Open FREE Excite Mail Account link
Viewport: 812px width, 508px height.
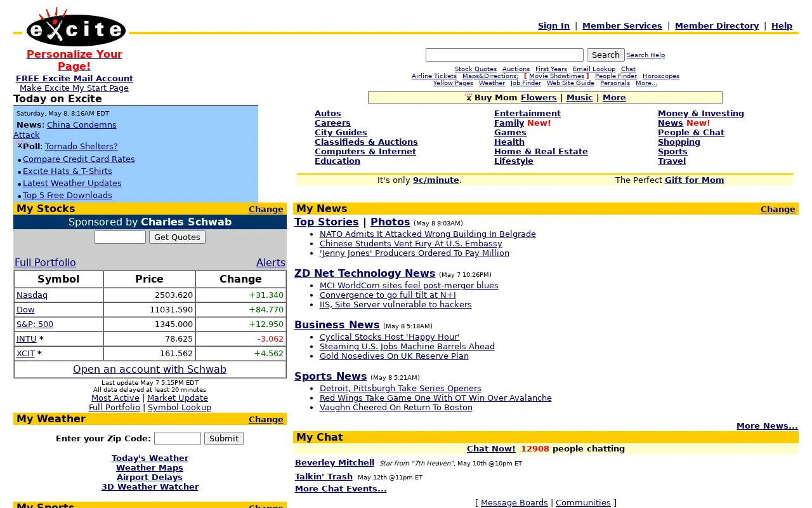(74, 79)
